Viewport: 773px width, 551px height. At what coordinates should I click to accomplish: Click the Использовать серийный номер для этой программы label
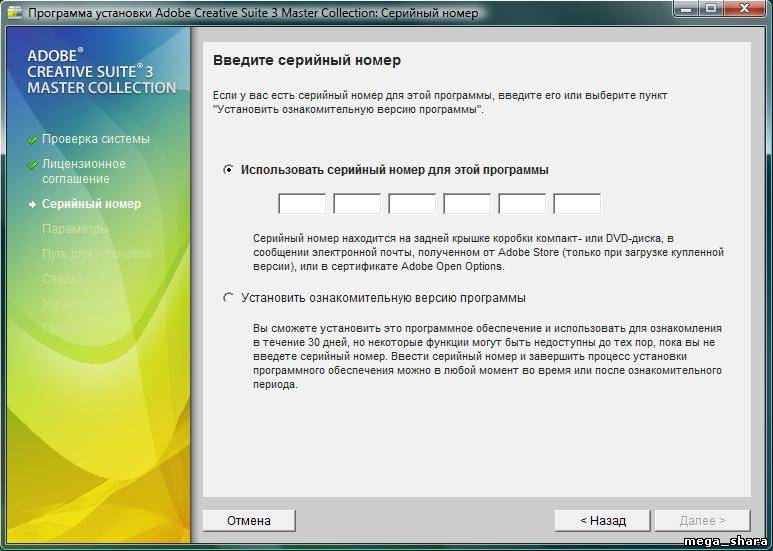(394, 170)
